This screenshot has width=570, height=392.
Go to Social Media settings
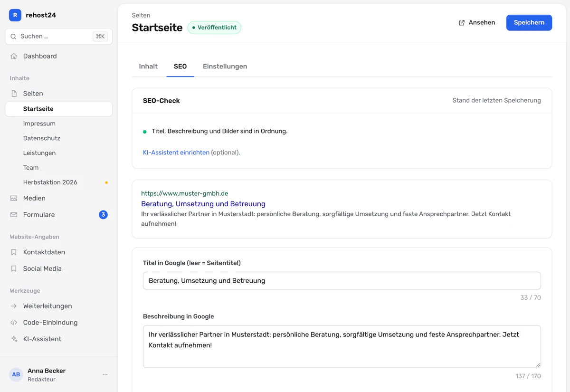tap(59, 268)
